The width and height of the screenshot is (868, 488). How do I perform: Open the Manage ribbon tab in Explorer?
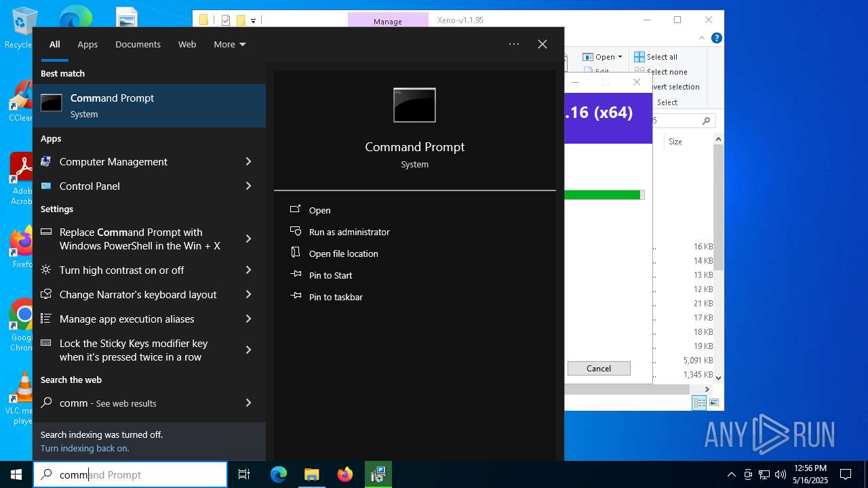[x=388, y=21]
